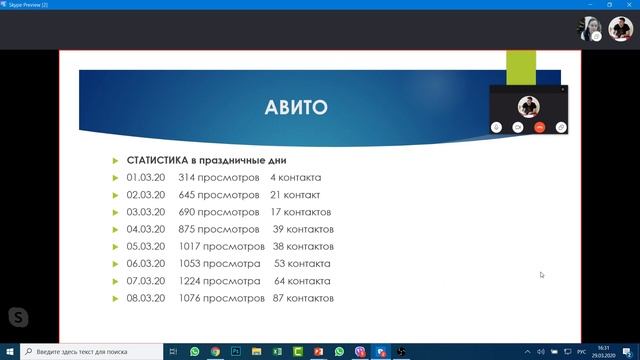Click the text 645 просмотров

click(x=219, y=195)
